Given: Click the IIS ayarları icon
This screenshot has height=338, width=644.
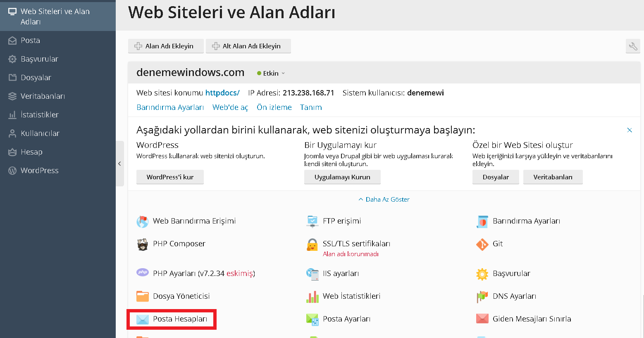Looking at the screenshot, I should [312, 274].
